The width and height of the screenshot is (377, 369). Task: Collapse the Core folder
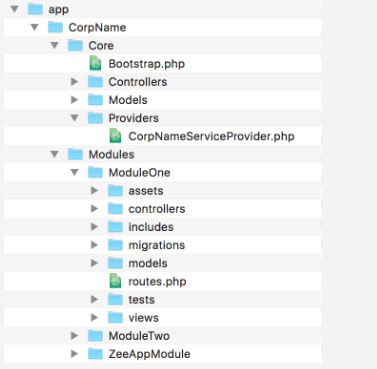pos(55,46)
